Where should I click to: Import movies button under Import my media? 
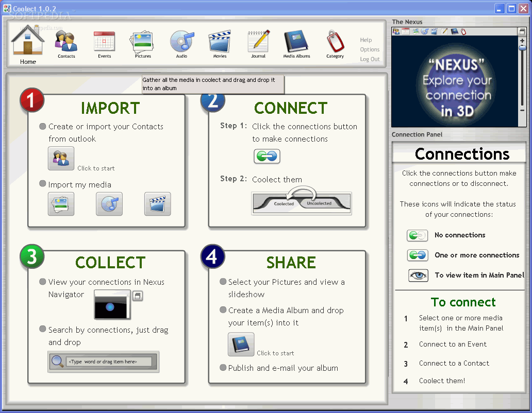click(x=157, y=204)
